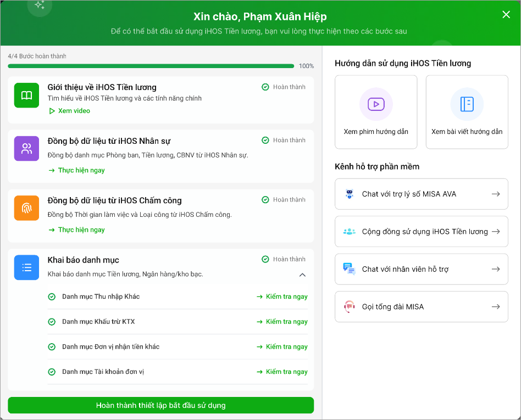Click the purple people icon for Nhân sự sync
Screen dimensions: 521x420
click(26, 148)
